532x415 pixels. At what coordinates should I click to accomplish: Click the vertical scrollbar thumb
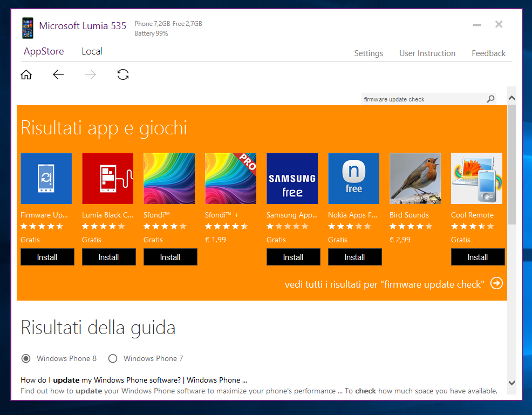point(511,164)
